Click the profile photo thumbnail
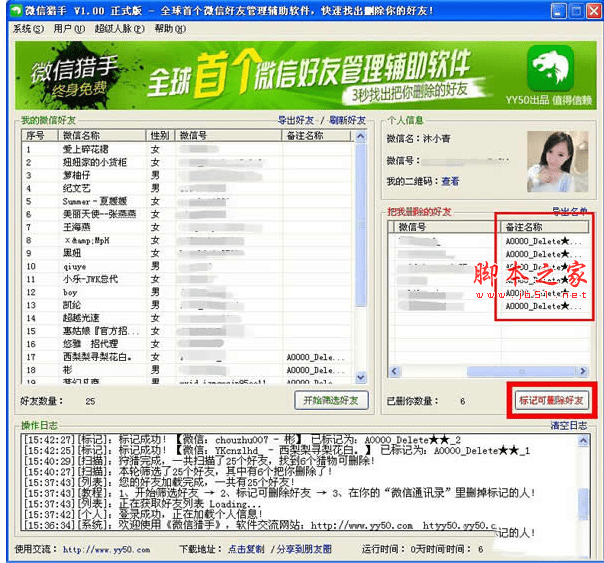The image size is (604, 563). point(558,161)
